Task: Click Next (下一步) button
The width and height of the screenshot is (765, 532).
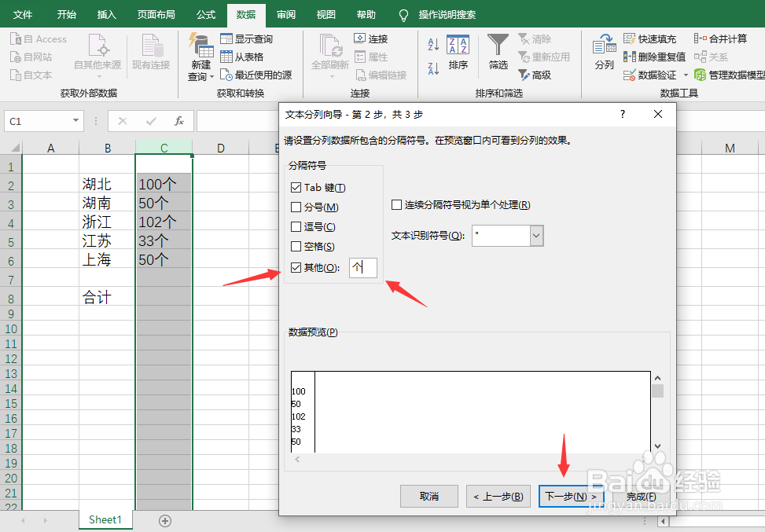Action: pyautogui.click(x=571, y=497)
